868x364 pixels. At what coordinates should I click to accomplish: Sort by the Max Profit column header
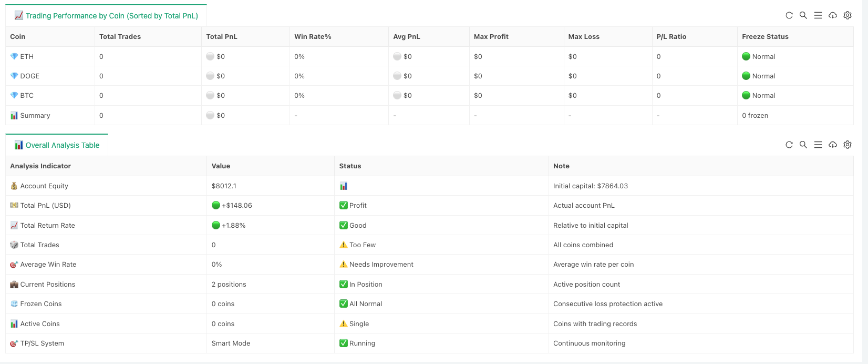coord(491,36)
